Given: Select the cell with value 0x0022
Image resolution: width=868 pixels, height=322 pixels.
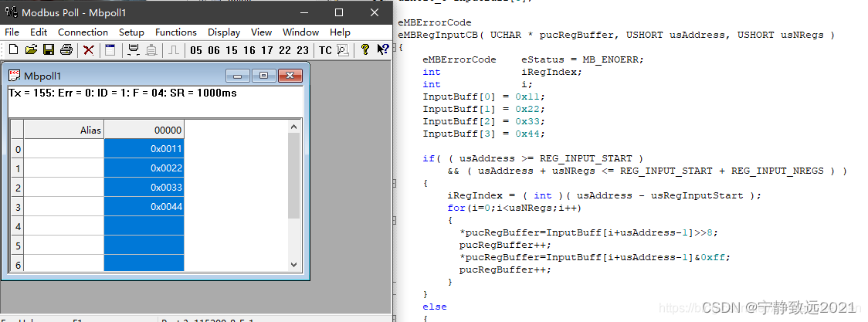Looking at the screenshot, I should click(144, 168).
